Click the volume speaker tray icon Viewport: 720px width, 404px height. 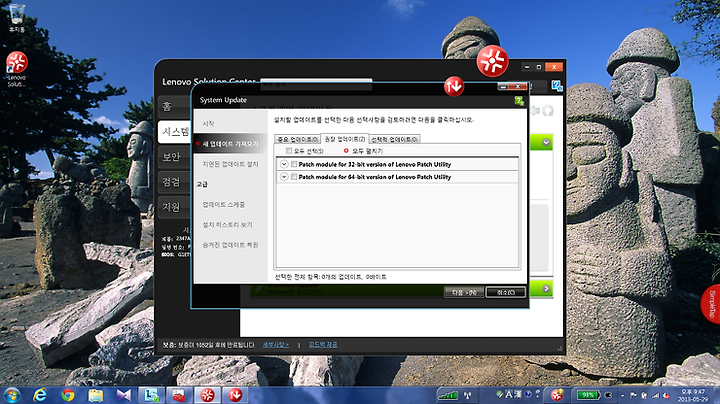click(x=666, y=395)
